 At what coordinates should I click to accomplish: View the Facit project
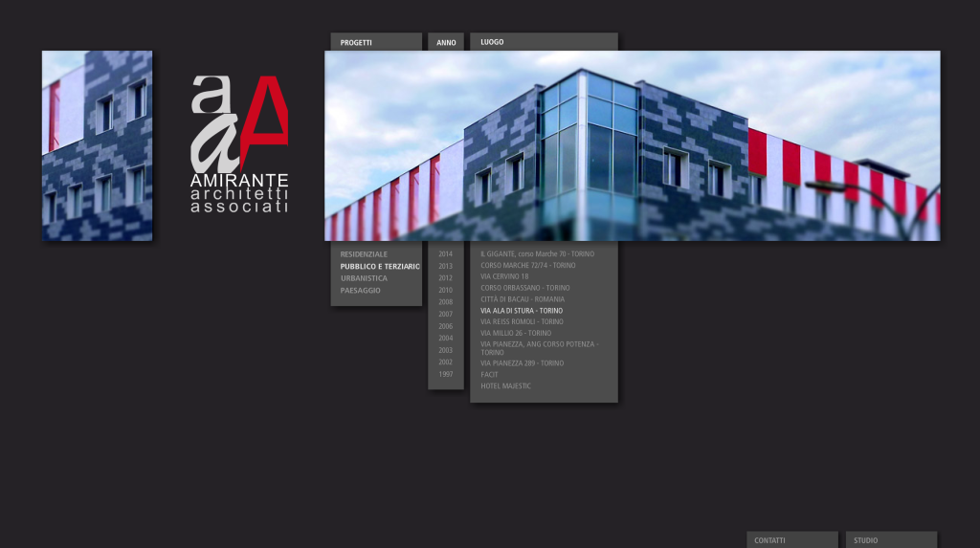pos(489,375)
